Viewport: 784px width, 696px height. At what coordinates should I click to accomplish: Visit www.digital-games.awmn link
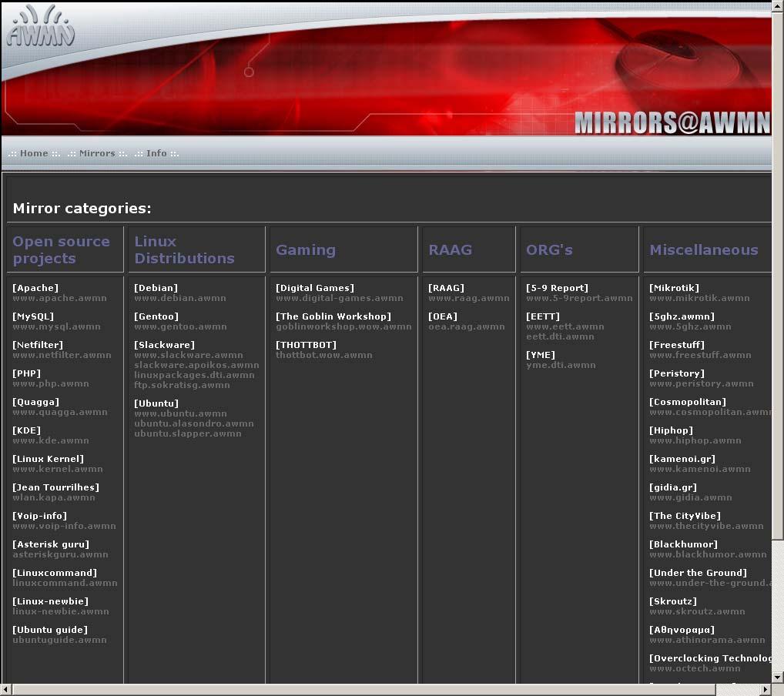(x=340, y=298)
